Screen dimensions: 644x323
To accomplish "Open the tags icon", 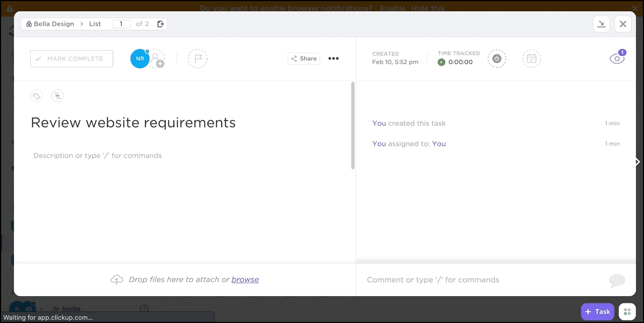I will [37, 96].
